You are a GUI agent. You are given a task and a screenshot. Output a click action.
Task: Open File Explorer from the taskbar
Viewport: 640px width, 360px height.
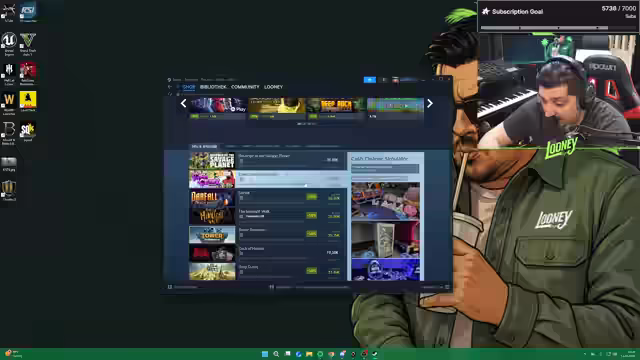309,354
